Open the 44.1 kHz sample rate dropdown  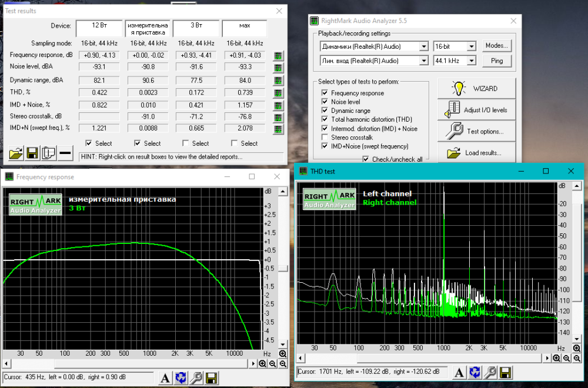(x=471, y=61)
